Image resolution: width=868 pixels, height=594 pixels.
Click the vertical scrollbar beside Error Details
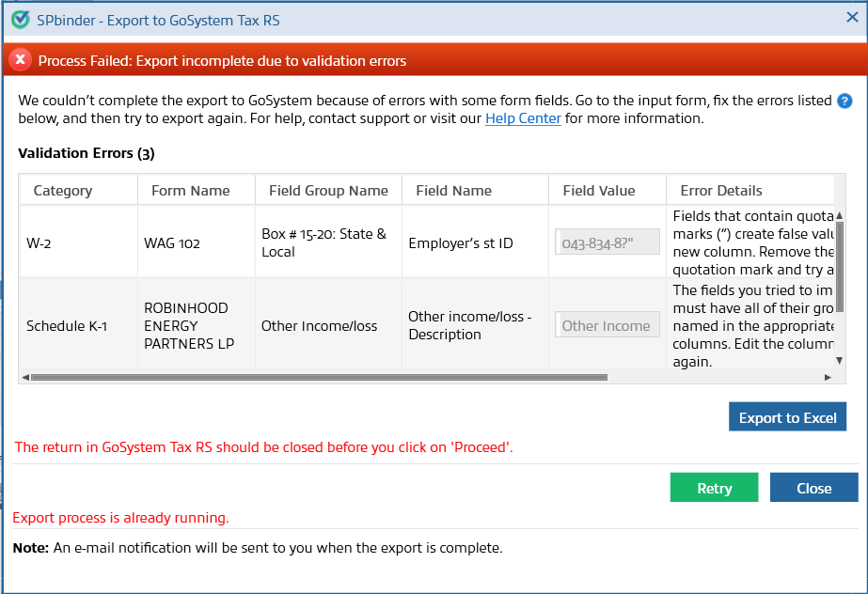841,282
